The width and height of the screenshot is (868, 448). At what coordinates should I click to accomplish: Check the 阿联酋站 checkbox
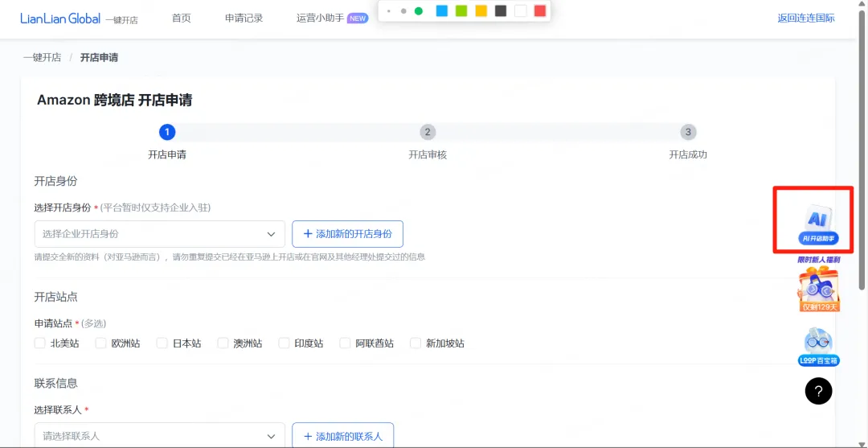[x=345, y=343]
